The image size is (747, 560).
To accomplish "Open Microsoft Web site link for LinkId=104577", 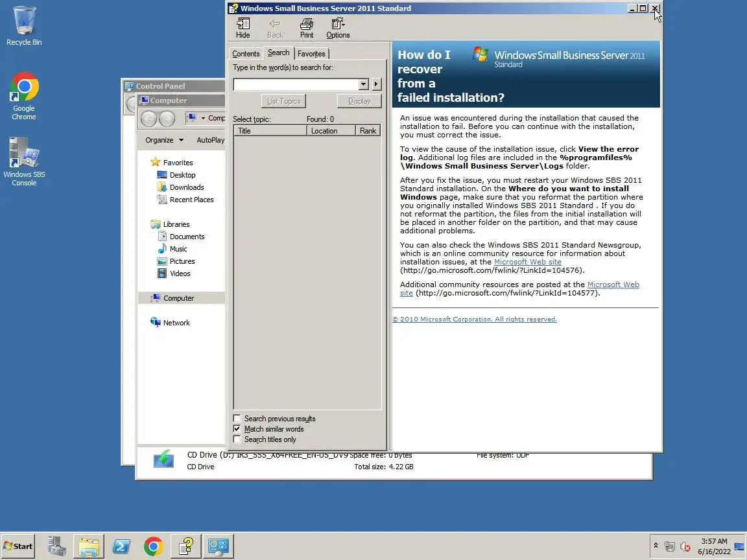I will [613, 285].
